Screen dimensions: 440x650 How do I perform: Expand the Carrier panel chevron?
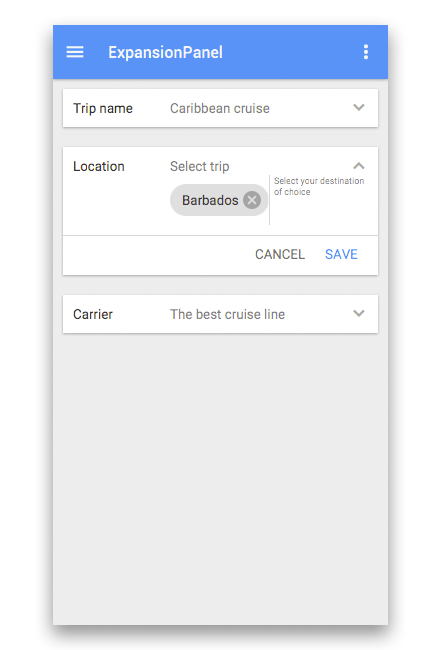[x=359, y=314]
